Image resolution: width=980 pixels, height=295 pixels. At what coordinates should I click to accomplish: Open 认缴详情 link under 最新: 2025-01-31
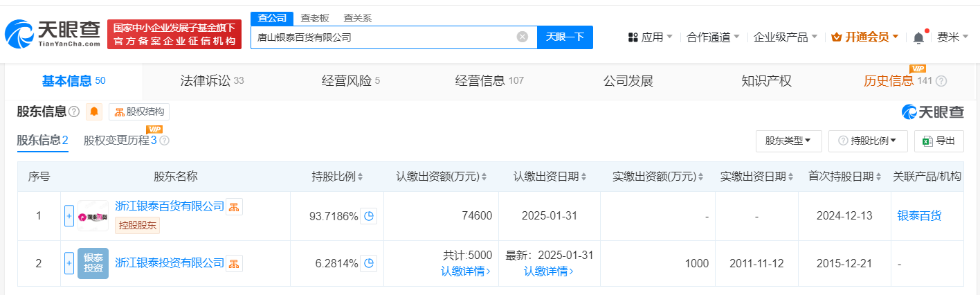pos(549,271)
